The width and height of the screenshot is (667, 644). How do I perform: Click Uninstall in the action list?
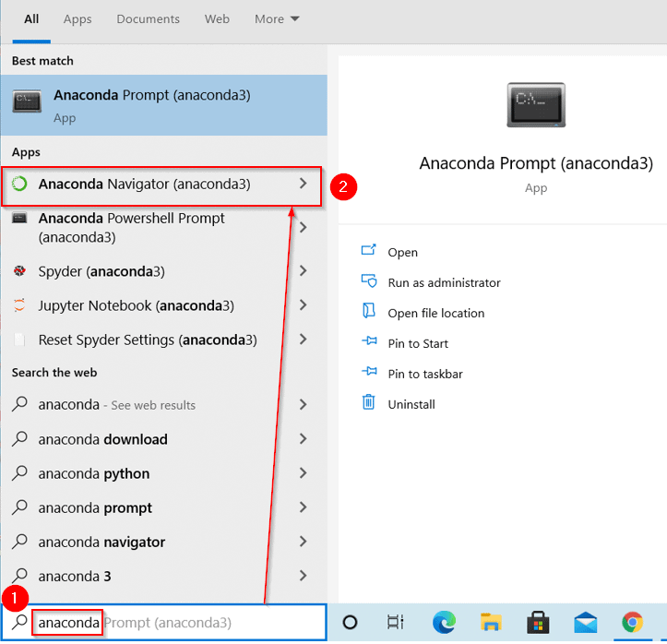411,404
